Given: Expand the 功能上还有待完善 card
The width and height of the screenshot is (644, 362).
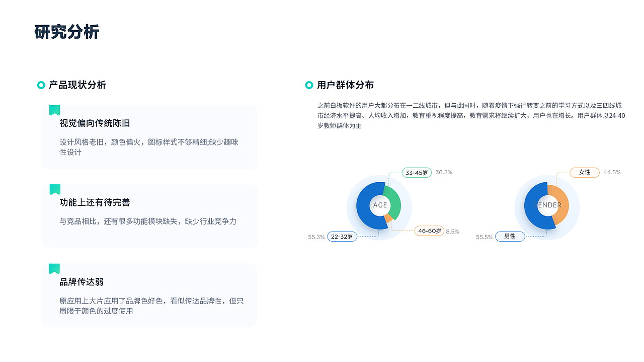Looking at the screenshot, I should (149, 215).
